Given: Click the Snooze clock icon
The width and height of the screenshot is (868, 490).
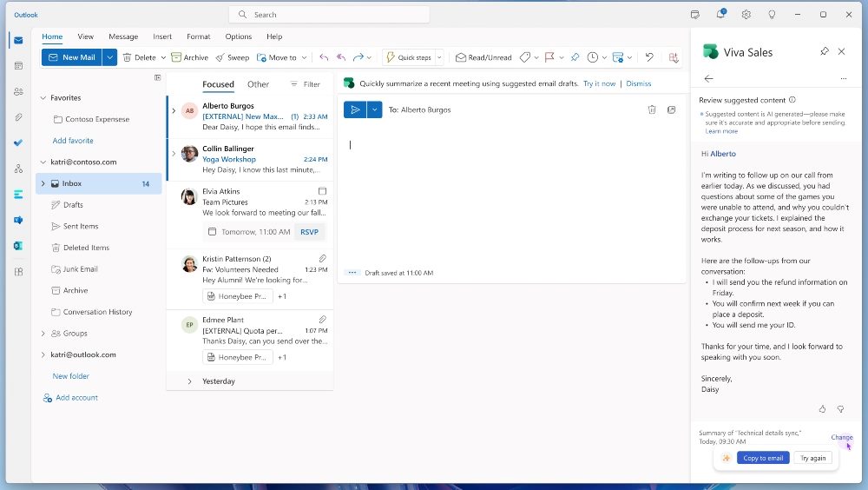Looking at the screenshot, I should (592, 57).
